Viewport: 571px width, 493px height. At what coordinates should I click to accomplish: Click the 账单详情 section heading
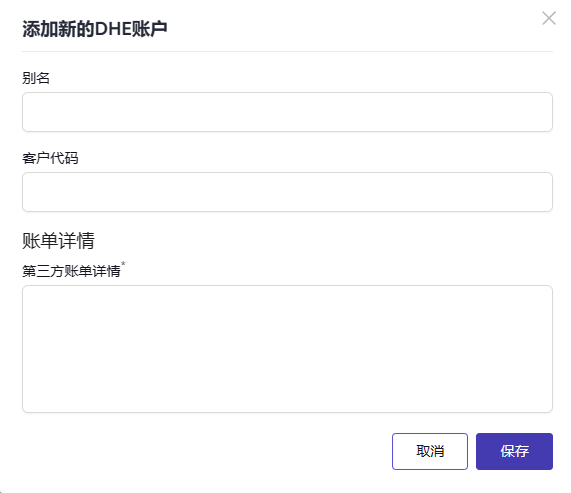pos(58,241)
